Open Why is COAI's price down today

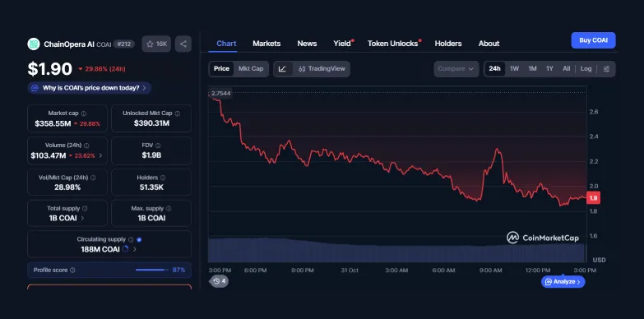[90, 88]
